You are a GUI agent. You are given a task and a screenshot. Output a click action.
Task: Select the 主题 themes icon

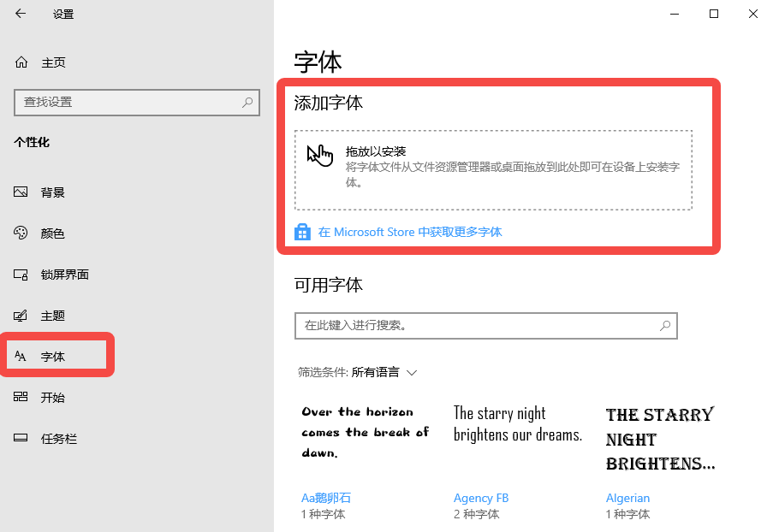(x=22, y=316)
